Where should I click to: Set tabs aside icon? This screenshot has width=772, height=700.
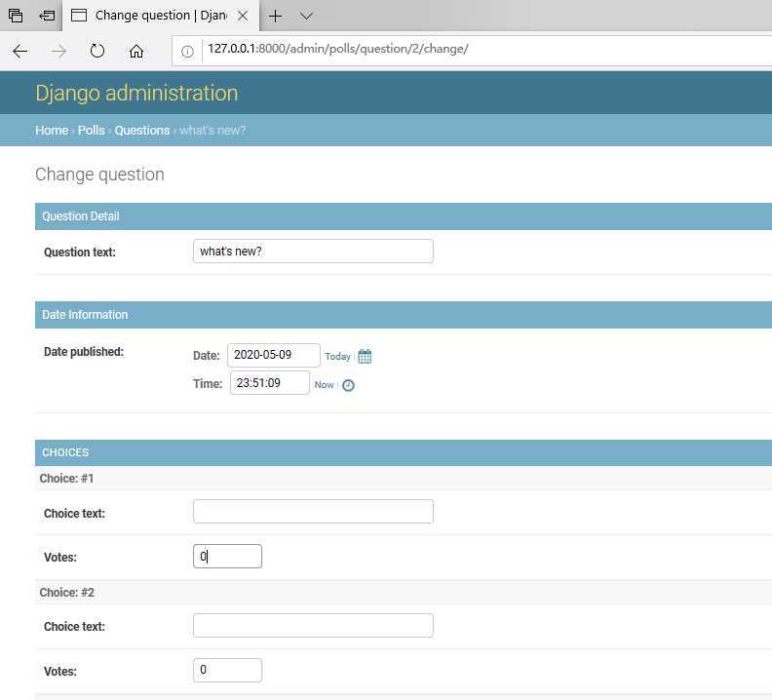pos(47,16)
